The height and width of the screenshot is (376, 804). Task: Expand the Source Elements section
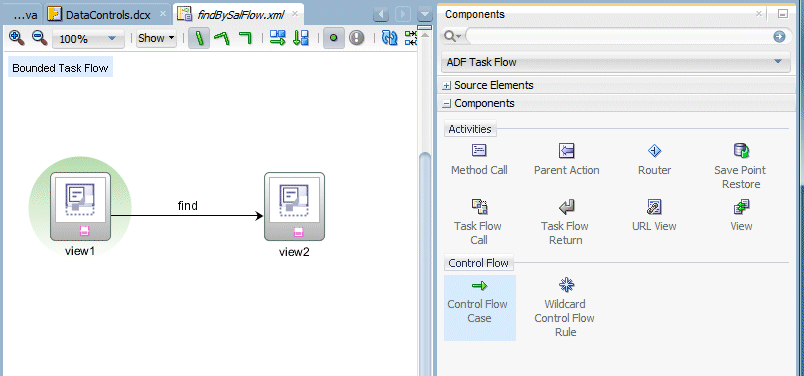(447, 86)
